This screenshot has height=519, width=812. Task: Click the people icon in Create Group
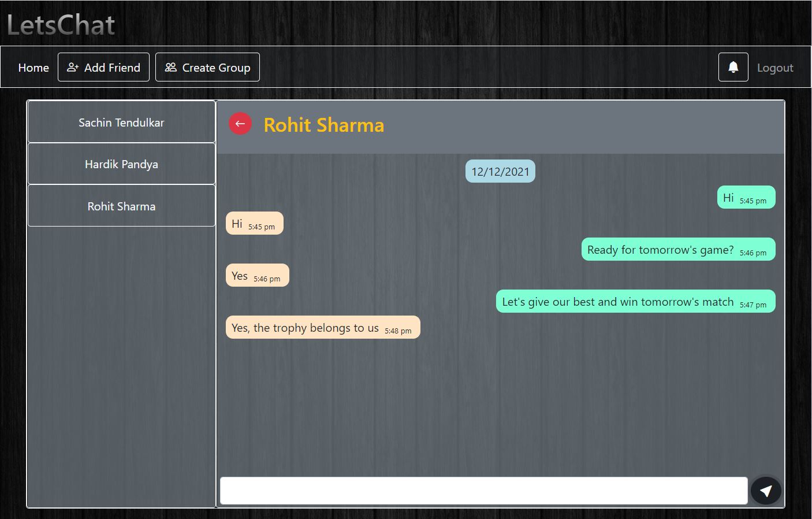pyautogui.click(x=170, y=67)
